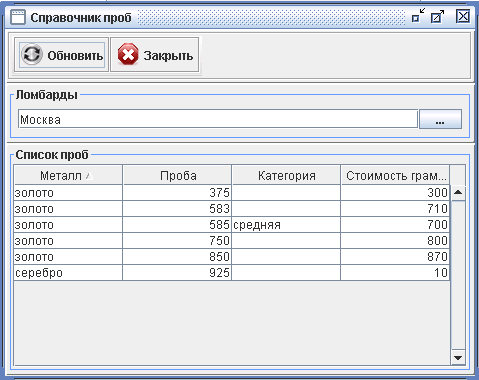Close the Справочник проб window with X

[463, 16]
